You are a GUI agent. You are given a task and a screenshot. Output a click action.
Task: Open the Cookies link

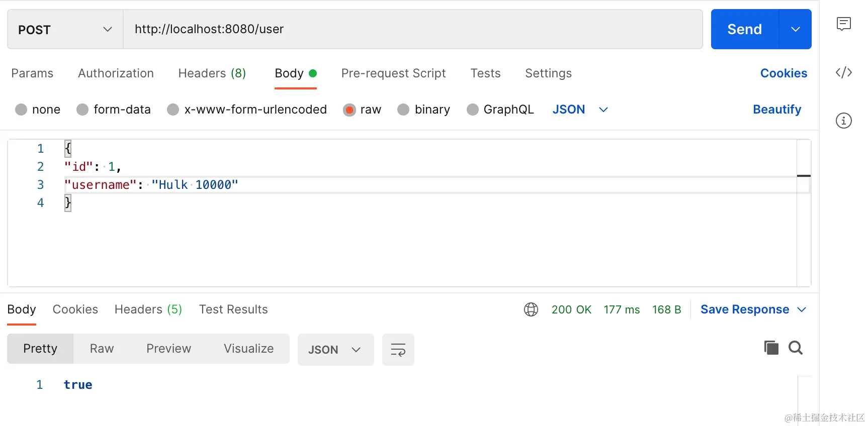(784, 73)
